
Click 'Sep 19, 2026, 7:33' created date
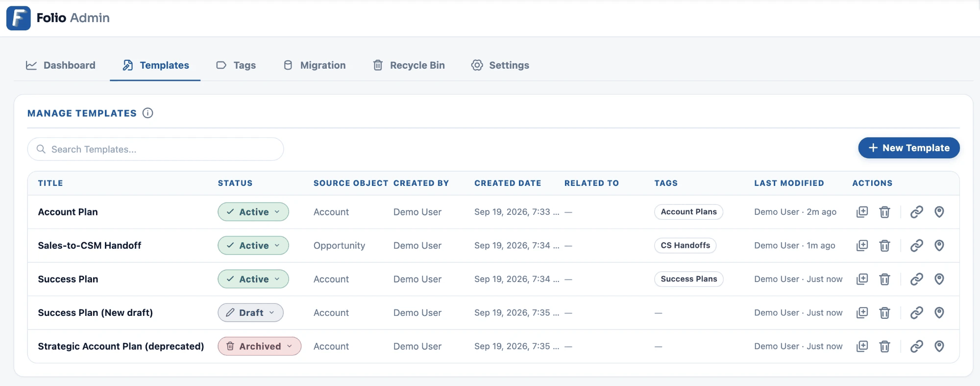tap(516, 212)
